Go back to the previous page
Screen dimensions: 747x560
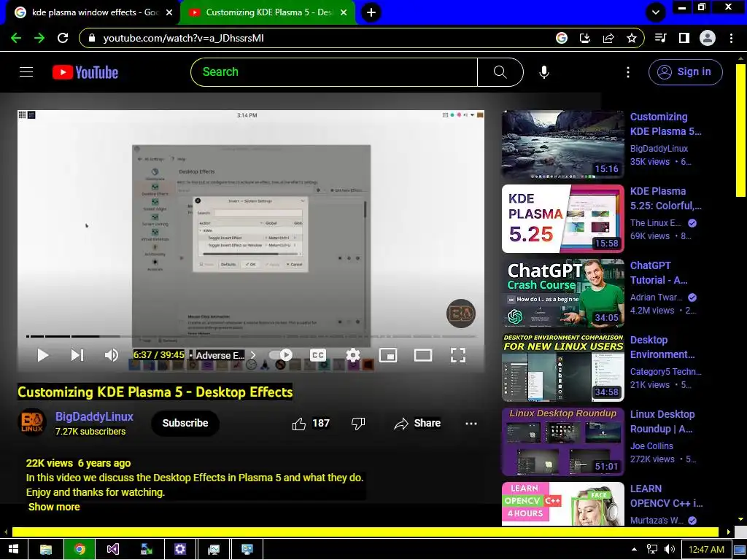tap(16, 38)
